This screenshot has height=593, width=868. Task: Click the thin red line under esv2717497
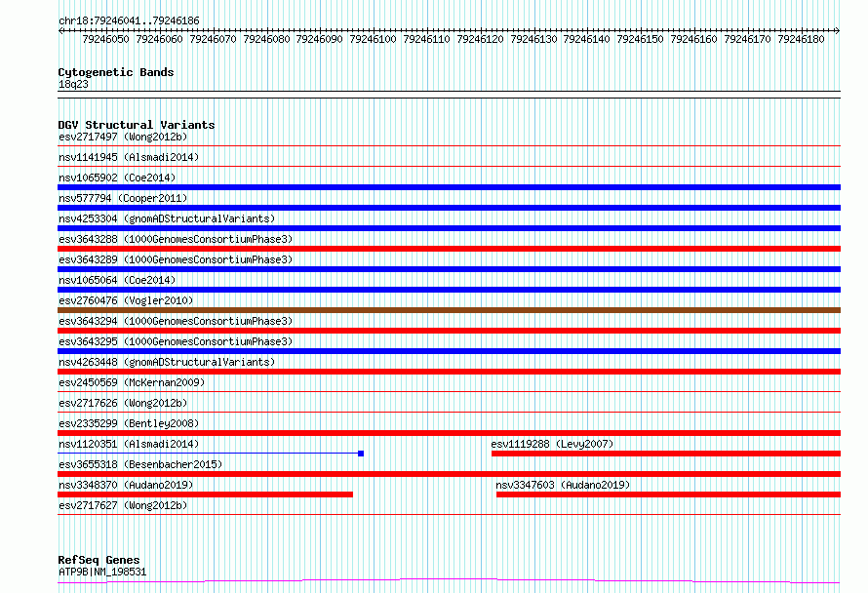pyautogui.click(x=449, y=146)
